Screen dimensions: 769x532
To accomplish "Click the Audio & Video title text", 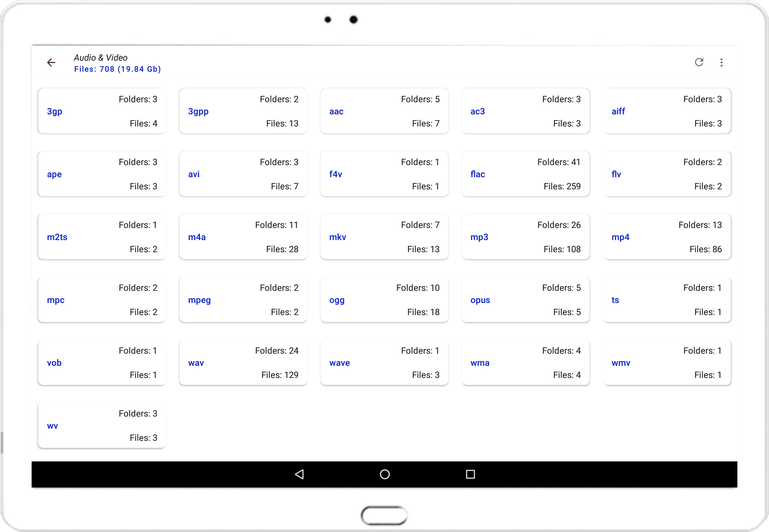I will (x=101, y=58).
